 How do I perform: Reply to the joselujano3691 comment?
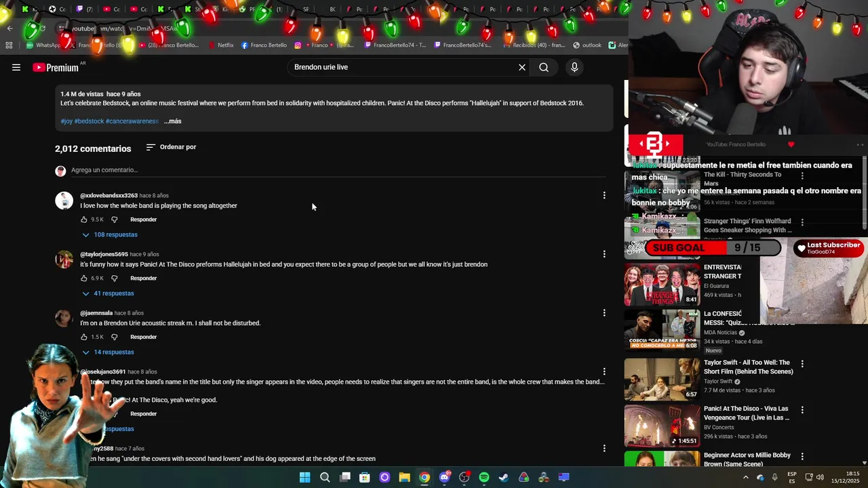(143, 413)
